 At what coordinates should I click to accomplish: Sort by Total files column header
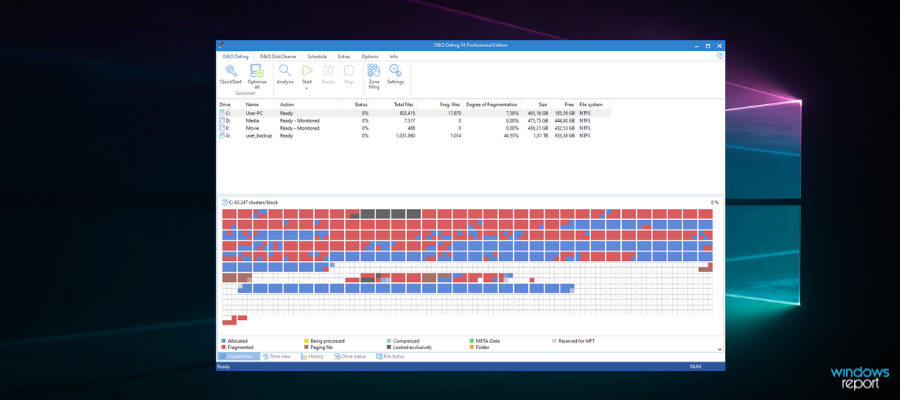coord(394,104)
